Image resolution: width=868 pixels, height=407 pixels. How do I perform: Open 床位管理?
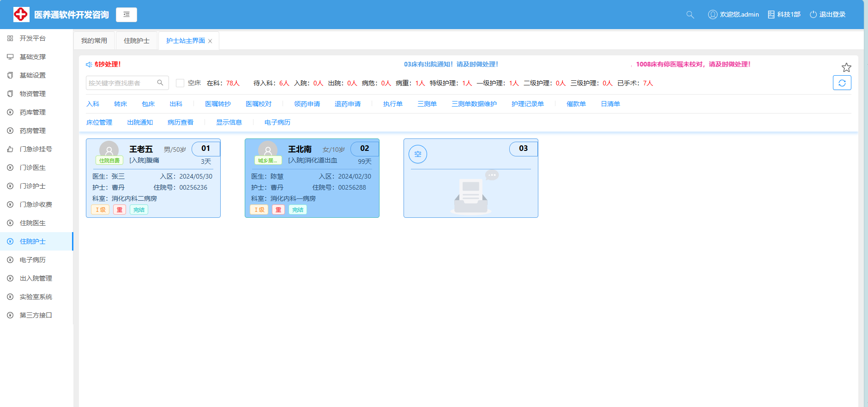[99, 122]
